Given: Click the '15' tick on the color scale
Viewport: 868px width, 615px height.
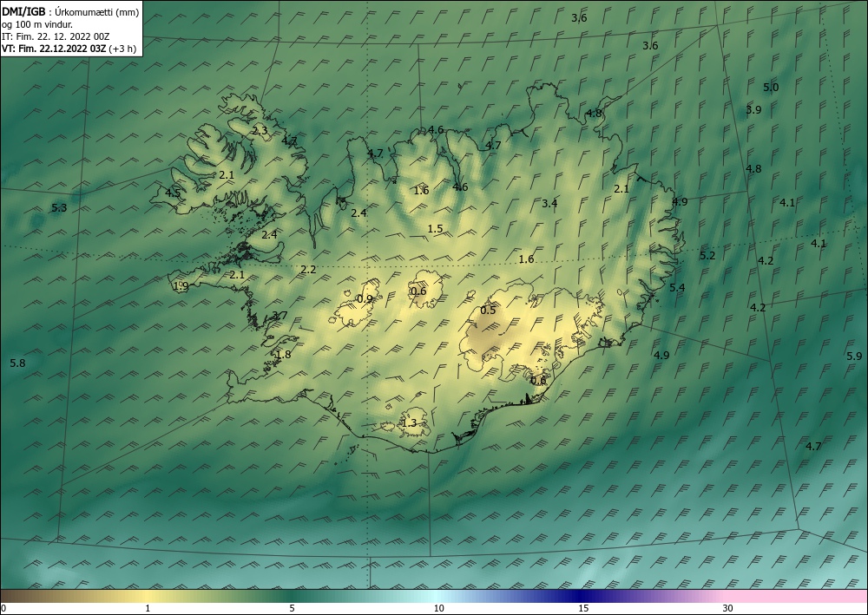Looking at the screenshot, I should tap(583, 608).
